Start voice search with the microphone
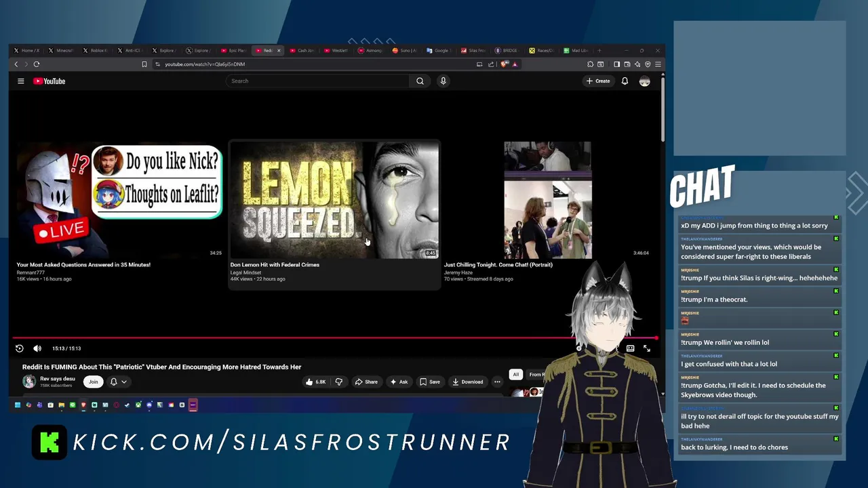 point(443,81)
